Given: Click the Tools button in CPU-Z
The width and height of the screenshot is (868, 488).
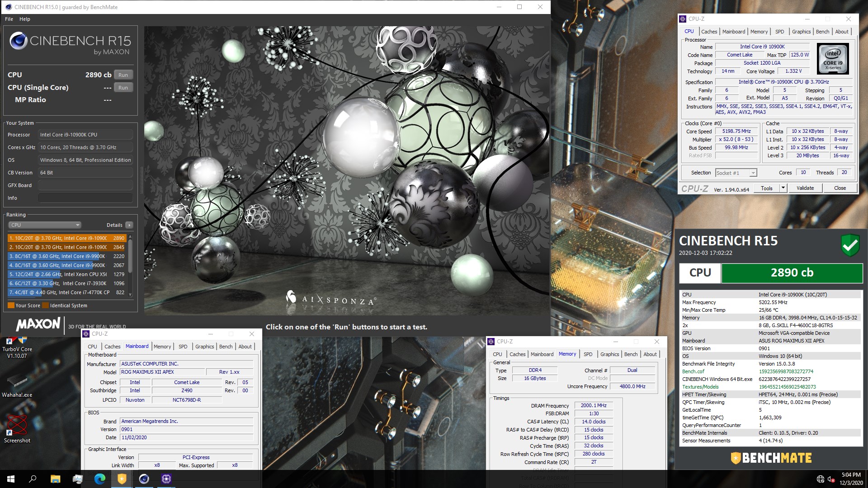Looking at the screenshot, I should [767, 188].
